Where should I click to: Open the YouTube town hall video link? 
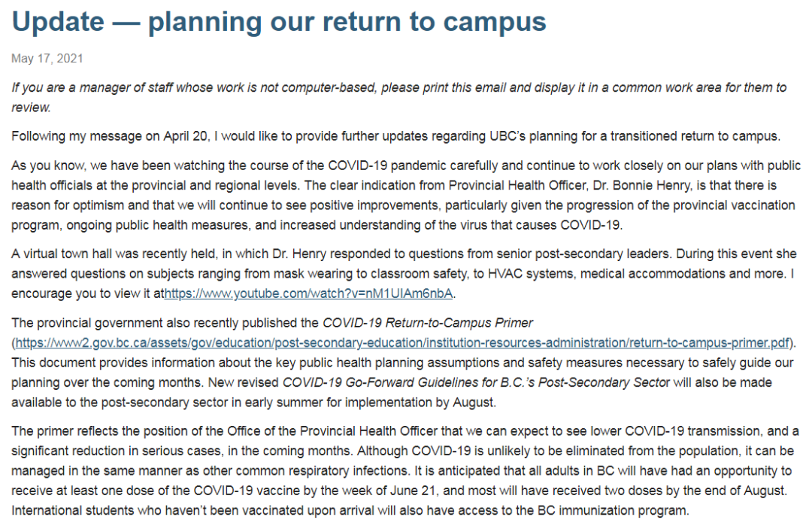[x=309, y=293]
